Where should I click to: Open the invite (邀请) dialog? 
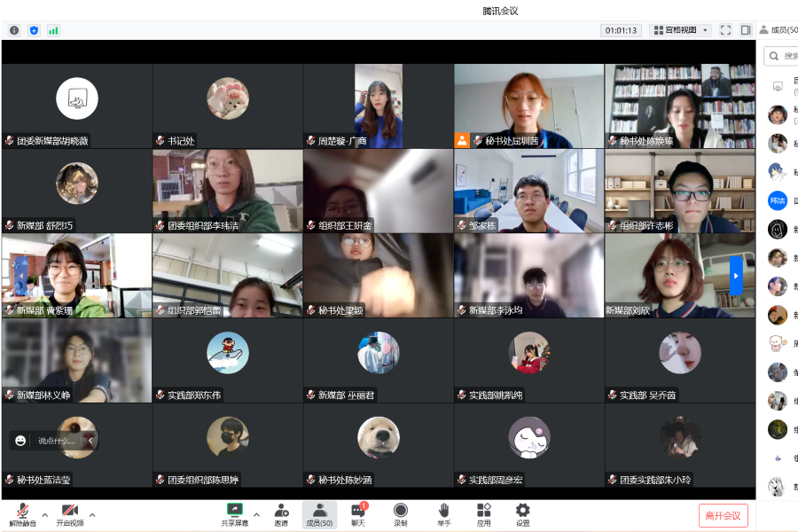281,513
